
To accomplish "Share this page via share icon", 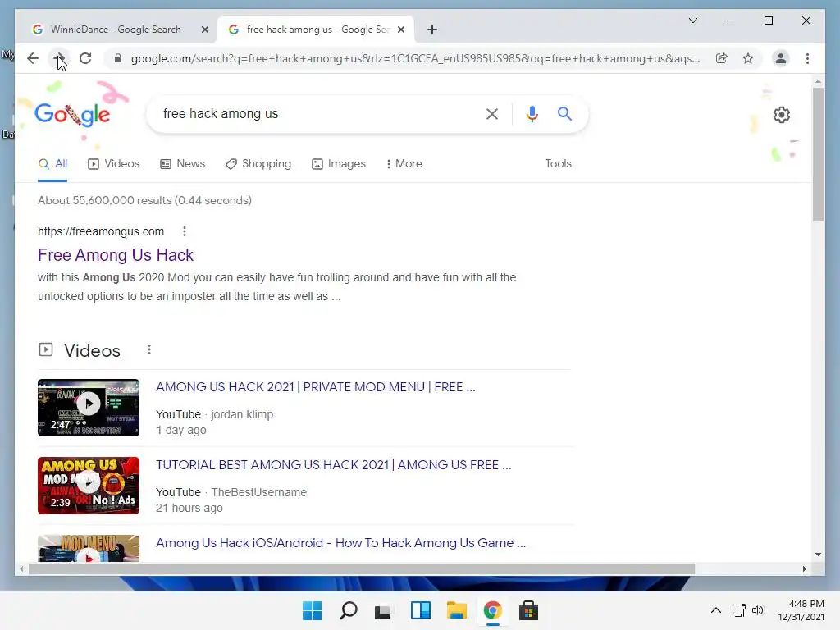I will pyautogui.click(x=722, y=58).
